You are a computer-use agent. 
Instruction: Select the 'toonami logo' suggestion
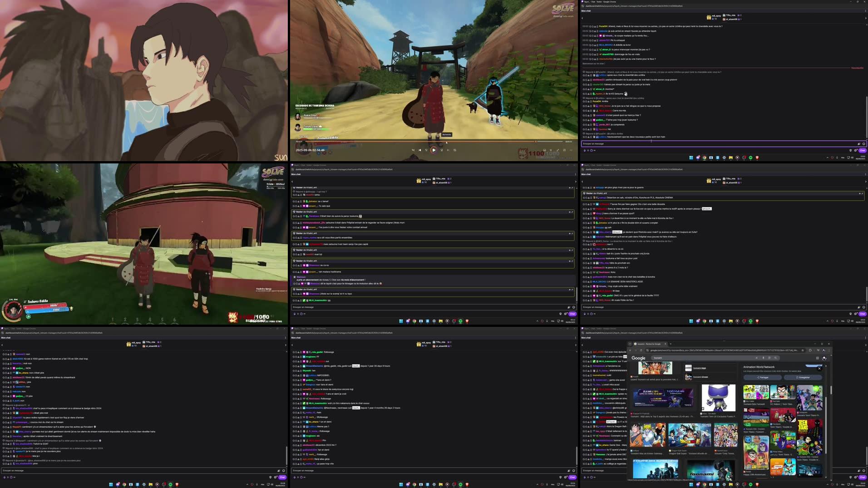click(x=700, y=368)
